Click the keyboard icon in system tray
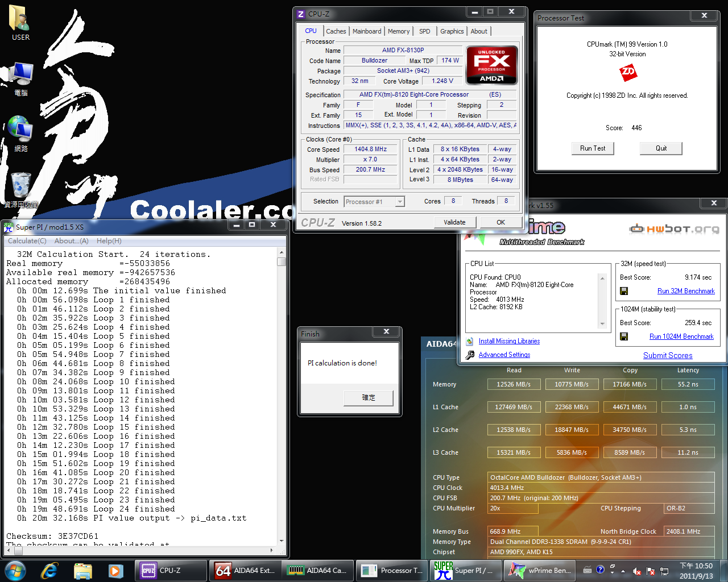 pyautogui.click(x=588, y=569)
